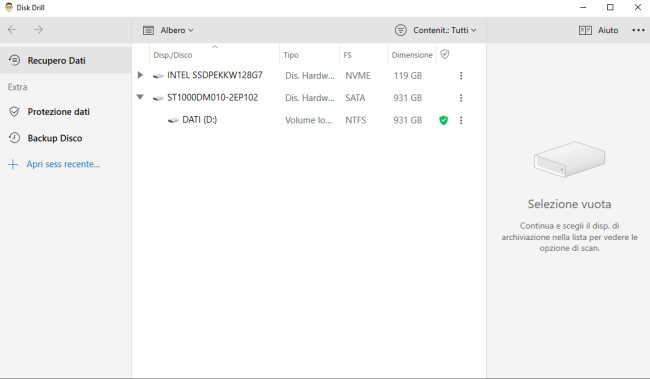Image resolution: width=650 pixels, height=379 pixels.
Task: Click the NTFS file system cell
Action: click(x=356, y=121)
